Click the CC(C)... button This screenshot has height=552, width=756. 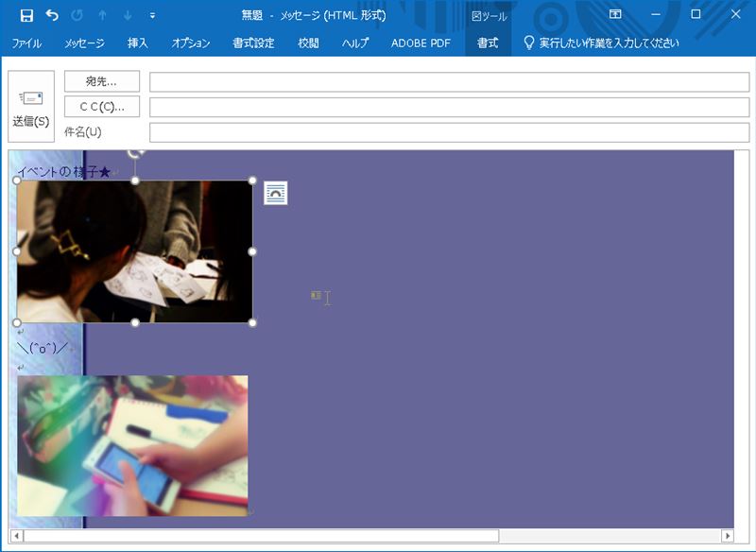click(x=102, y=107)
